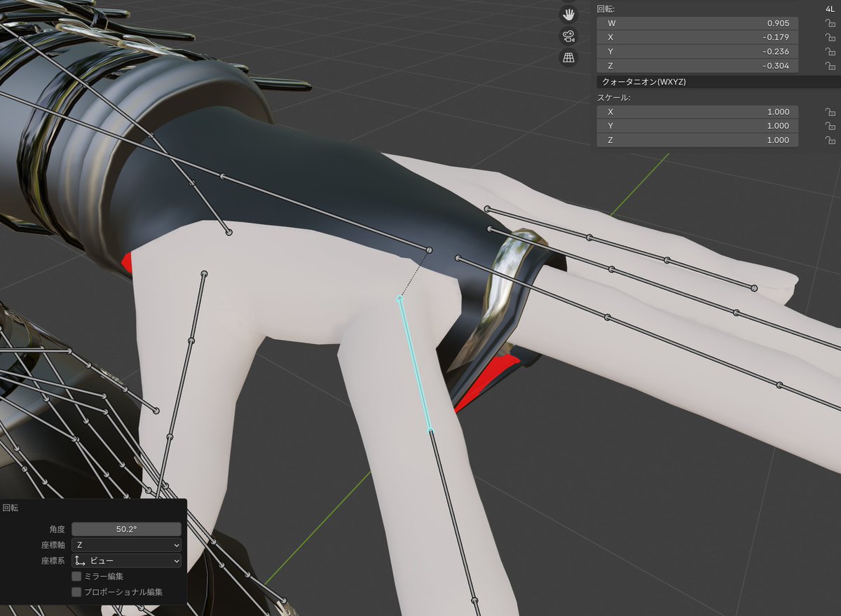Enable the ミラー編集 checkbox
This screenshot has height=616, width=841.
[x=76, y=576]
